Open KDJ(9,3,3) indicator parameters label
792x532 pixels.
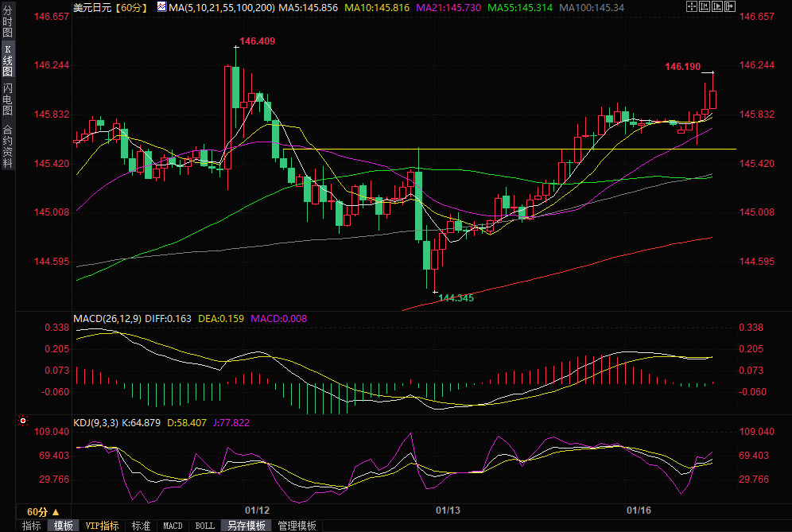[95, 422]
